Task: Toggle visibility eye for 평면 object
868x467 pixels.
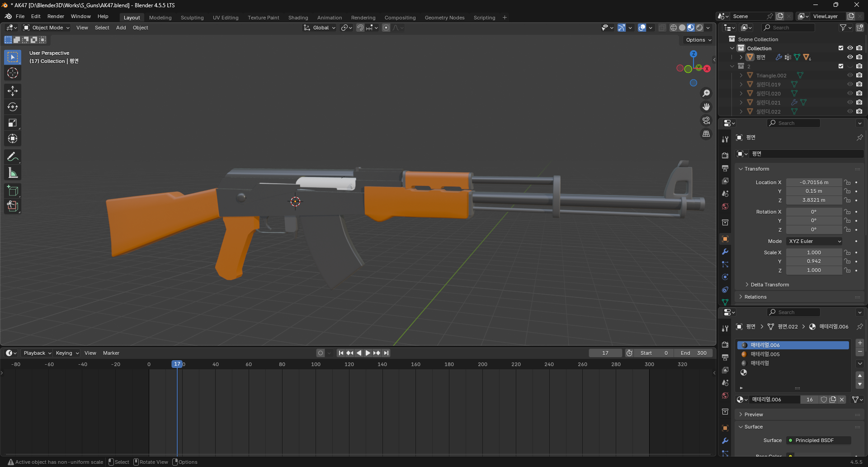Action: pyautogui.click(x=850, y=57)
